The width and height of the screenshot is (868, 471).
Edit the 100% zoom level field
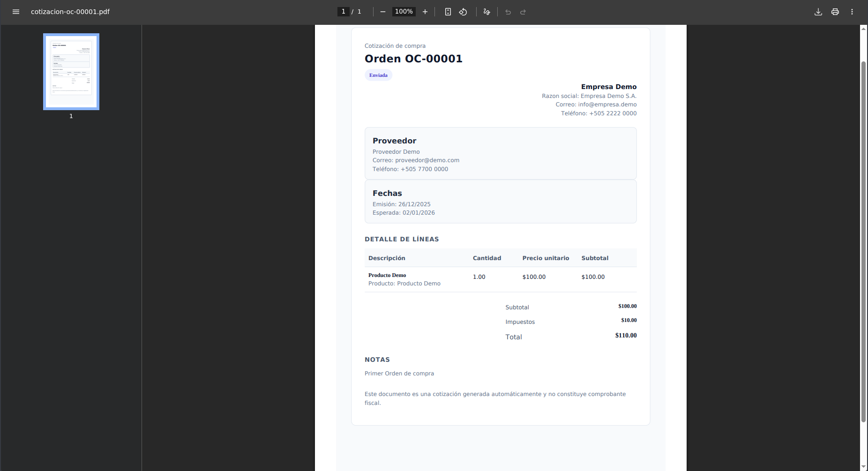tap(404, 12)
